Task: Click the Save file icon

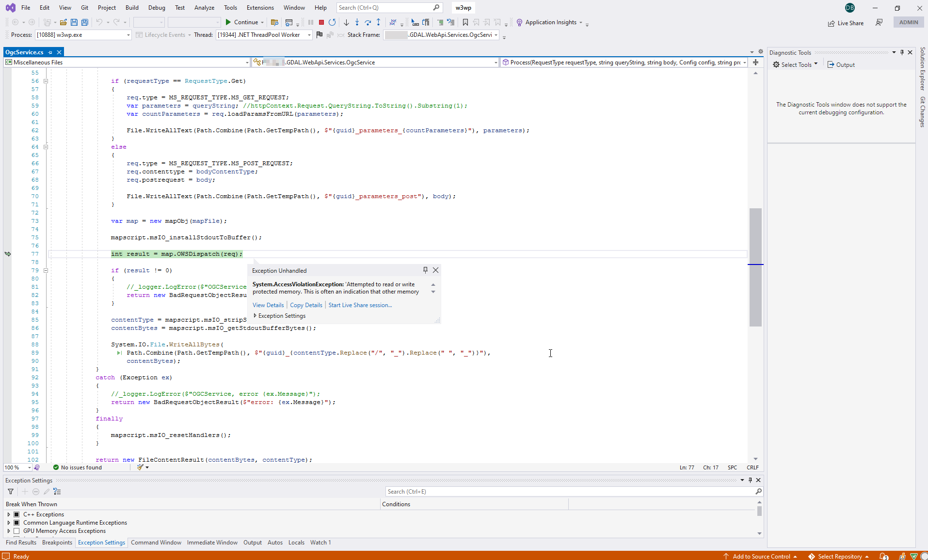Action: pyautogui.click(x=74, y=22)
